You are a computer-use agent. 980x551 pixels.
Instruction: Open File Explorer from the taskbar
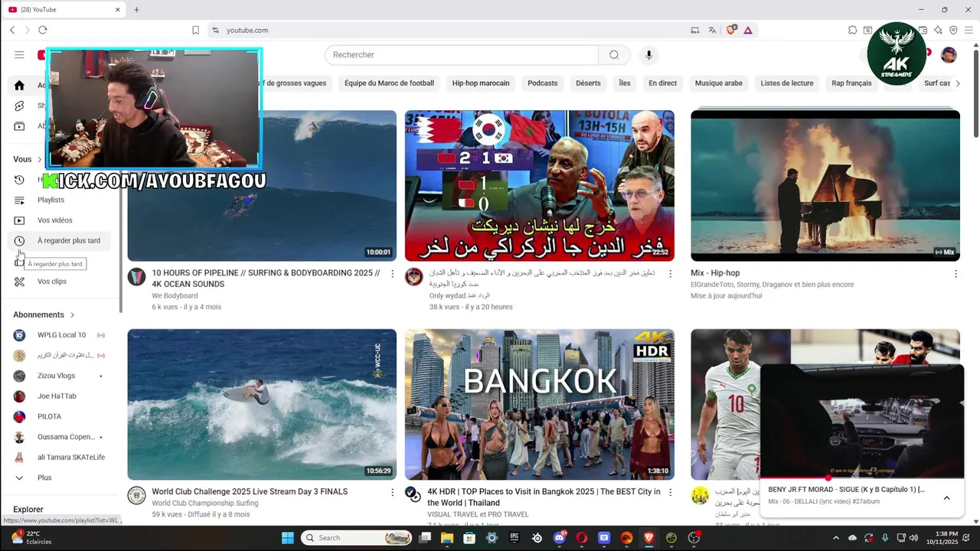(x=447, y=538)
